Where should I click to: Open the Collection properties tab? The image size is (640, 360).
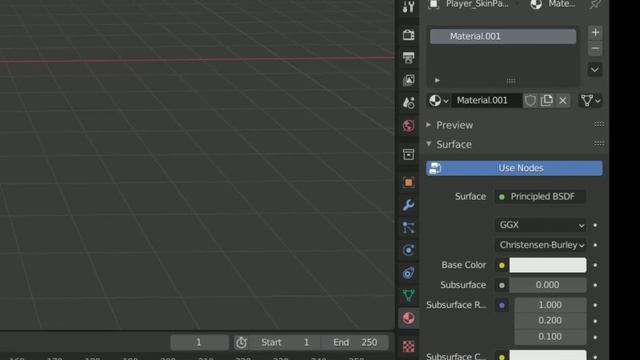(x=408, y=154)
